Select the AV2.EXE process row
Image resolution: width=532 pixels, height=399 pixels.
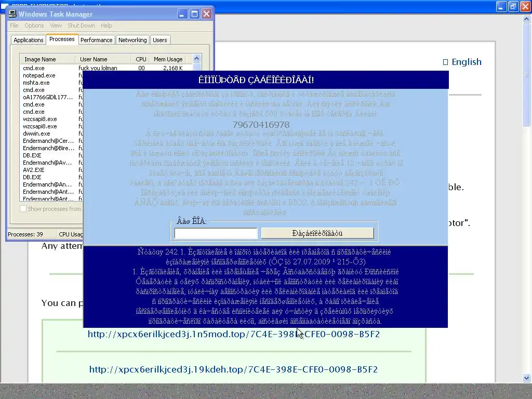pos(51,170)
